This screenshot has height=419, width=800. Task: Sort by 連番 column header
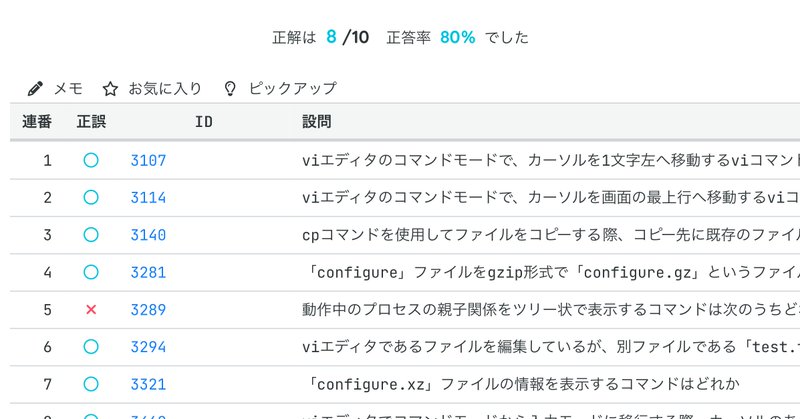click(x=38, y=123)
